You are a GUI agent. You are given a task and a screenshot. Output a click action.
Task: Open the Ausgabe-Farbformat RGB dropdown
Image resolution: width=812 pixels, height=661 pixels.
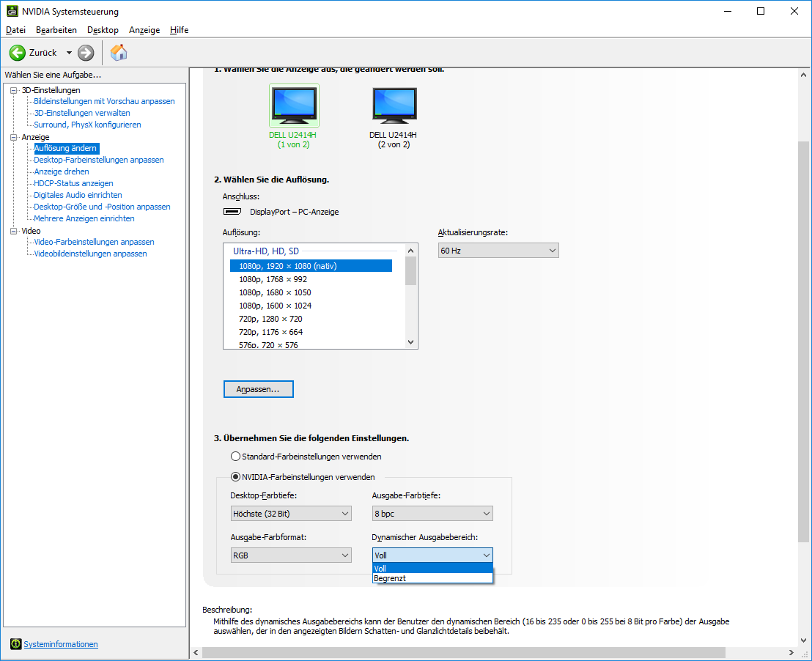[x=291, y=555]
